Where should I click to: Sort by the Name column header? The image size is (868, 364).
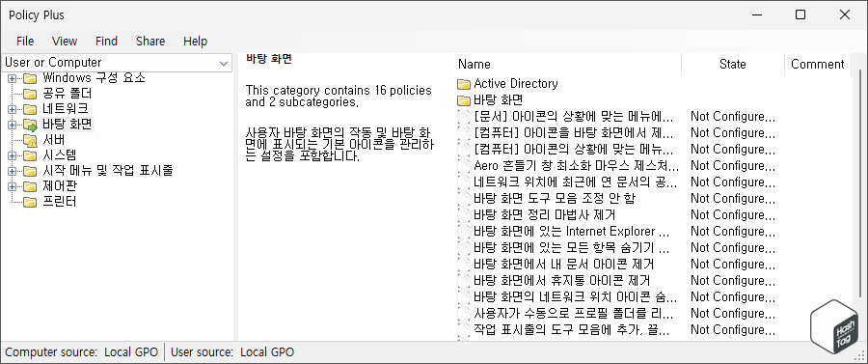(568, 65)
